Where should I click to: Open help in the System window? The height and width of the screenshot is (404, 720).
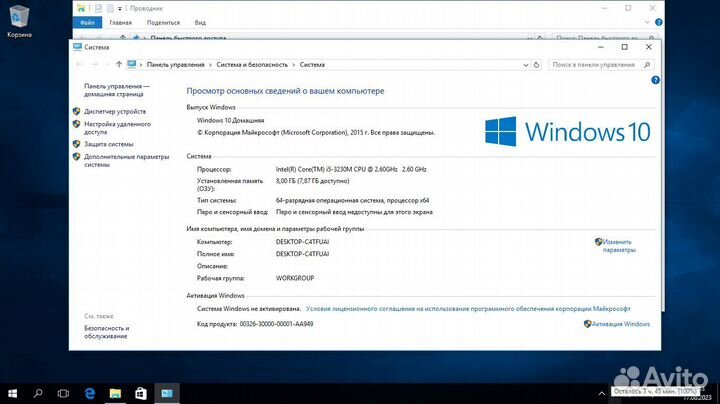tap(655, 80)
